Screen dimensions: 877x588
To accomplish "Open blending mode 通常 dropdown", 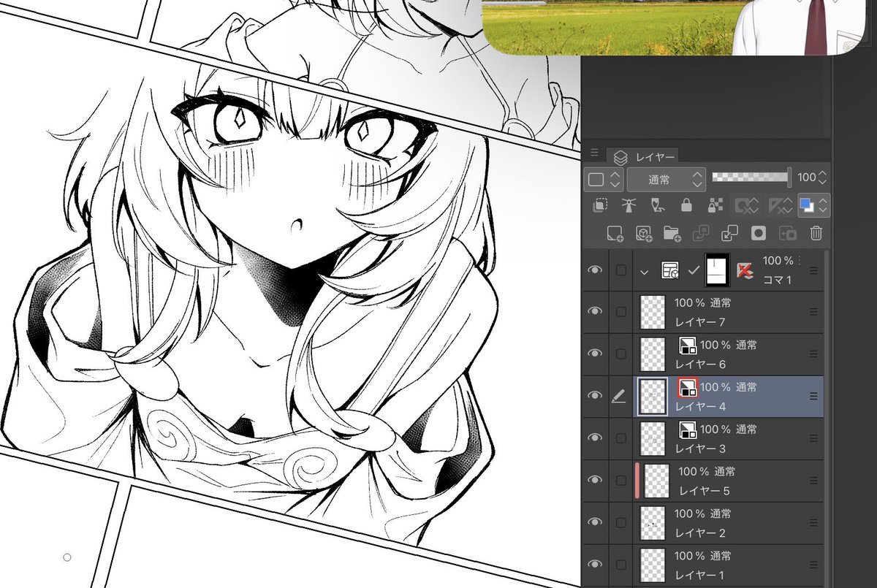I will point(667,179).
